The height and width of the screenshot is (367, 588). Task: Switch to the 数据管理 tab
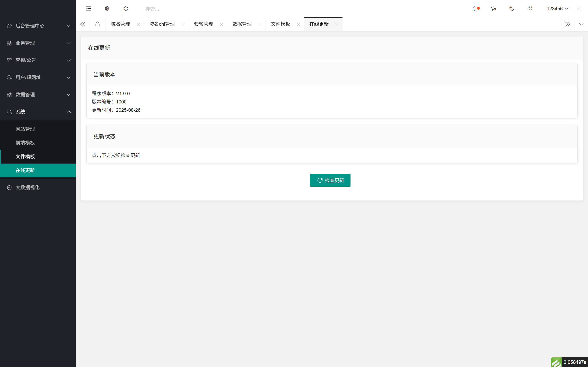[242, 24]
